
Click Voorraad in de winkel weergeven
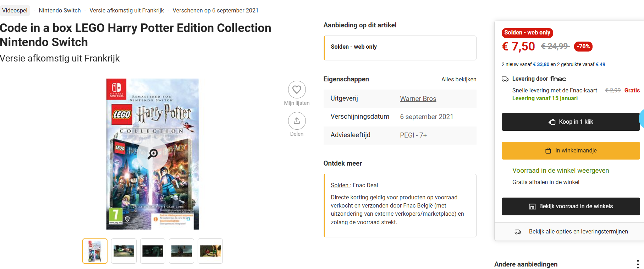(560, 171)
